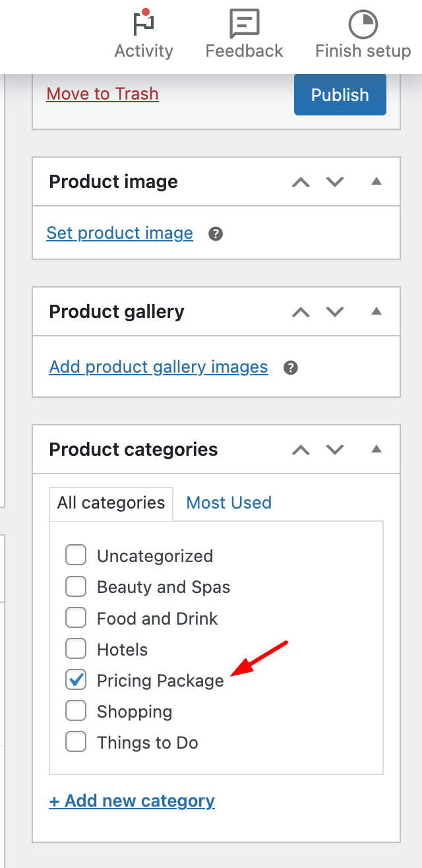Move the Product categories panel down
This screenshot has width=422, height=868.
(x=334, y=449)
